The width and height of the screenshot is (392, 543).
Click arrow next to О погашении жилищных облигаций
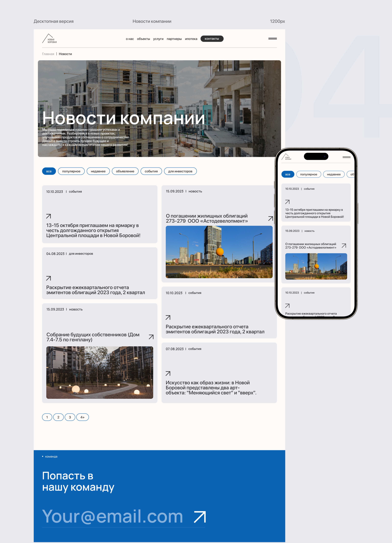[270, 218]
